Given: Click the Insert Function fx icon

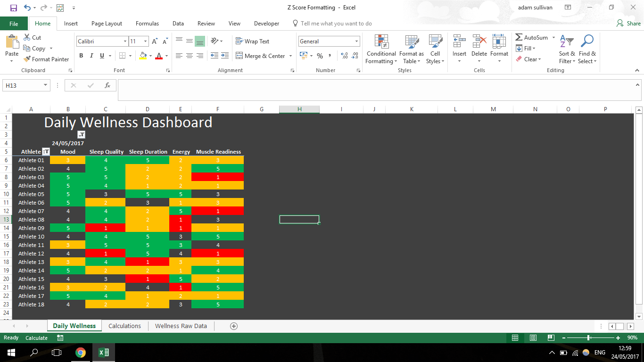Looking at the screenshot, I should pyautogui.click(x=107, y=85).
